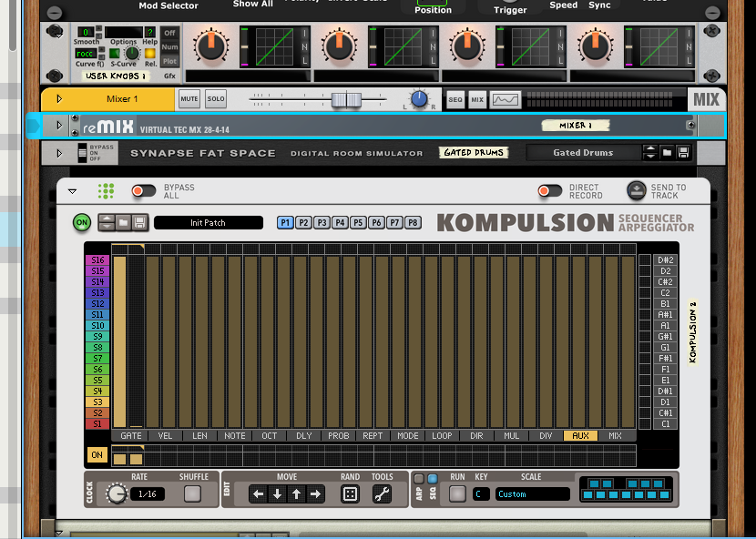Viewport: 756px width, 539px height.
Task: Click the Move down arrow in Kompulsion
Action: [x=277, y=494]
